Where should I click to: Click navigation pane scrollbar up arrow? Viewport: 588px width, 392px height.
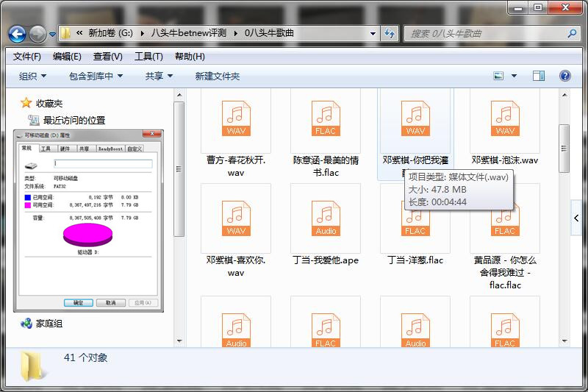click(179, 95)
